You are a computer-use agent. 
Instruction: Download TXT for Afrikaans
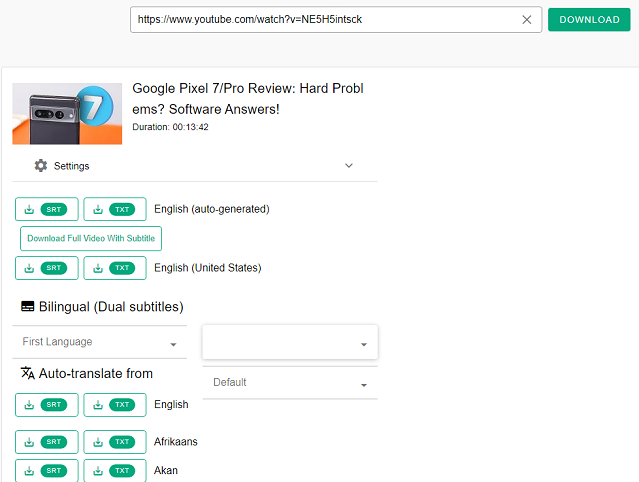pos(115,442)
